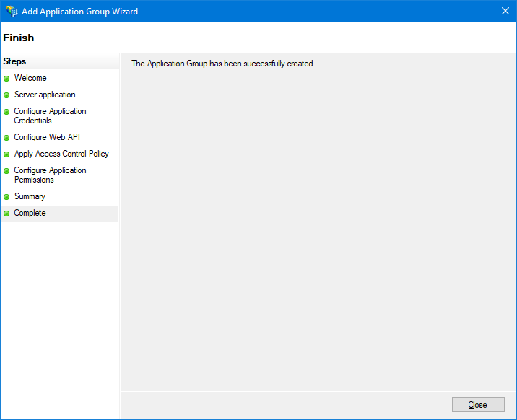Select Configure Application Credentials step

[50, 115]
